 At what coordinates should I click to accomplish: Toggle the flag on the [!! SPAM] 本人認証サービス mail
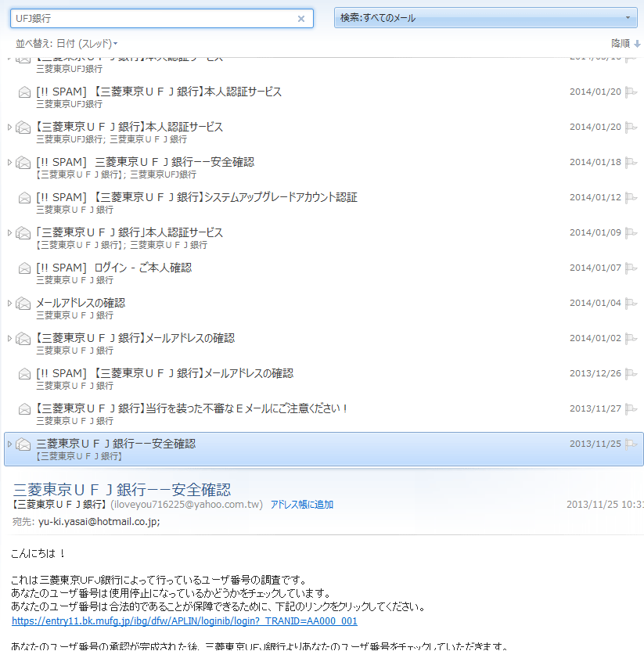(631, 92)
